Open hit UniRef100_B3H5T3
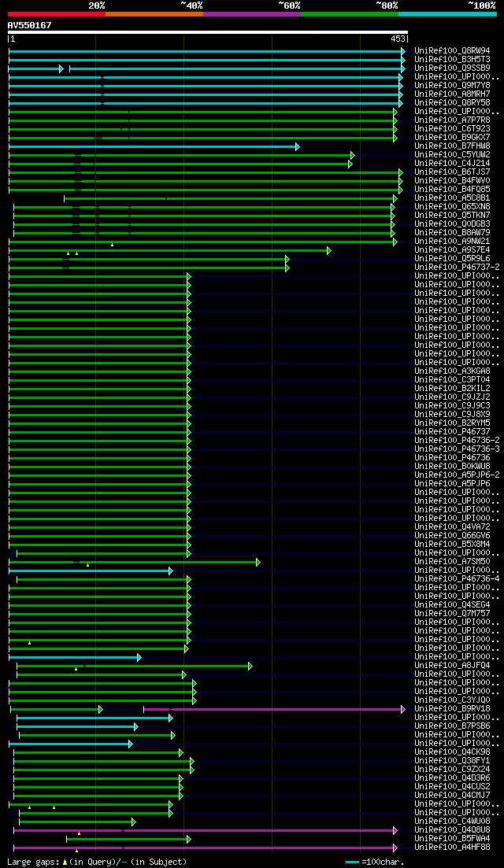This screenshot has height=868, width=504. (452, 60)
